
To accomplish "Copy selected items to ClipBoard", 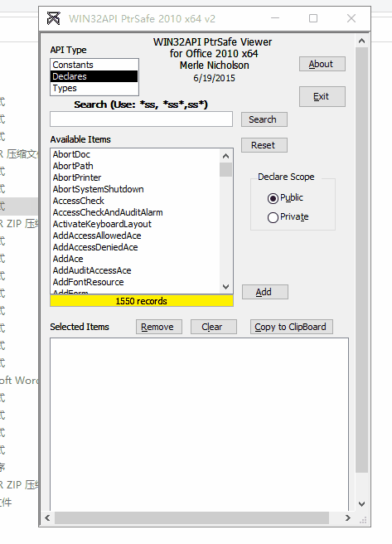I will tap(292, 327).
